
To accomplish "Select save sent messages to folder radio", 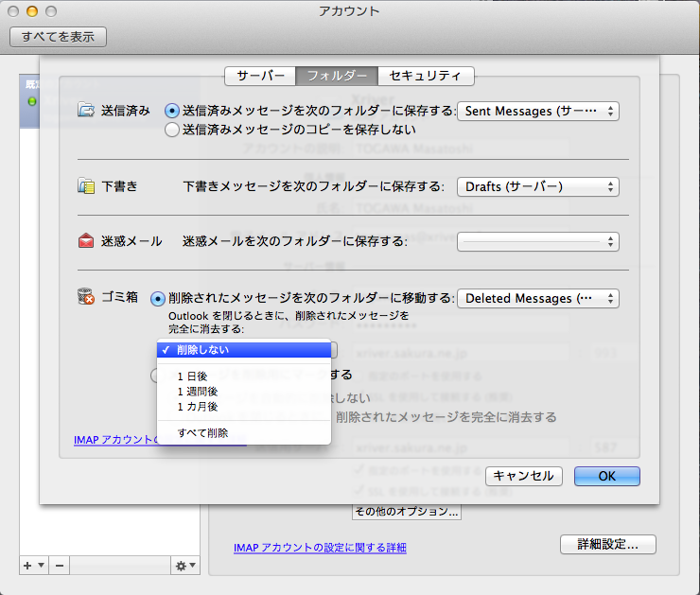I will [x=172, y=111].
